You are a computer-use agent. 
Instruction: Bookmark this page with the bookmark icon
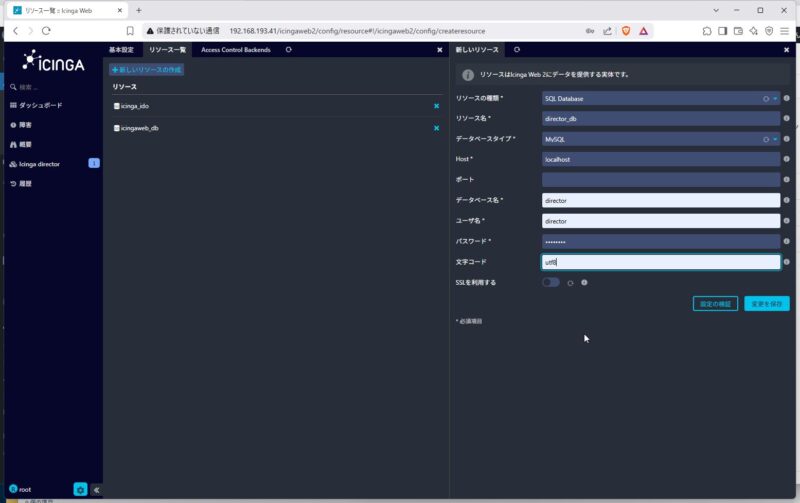130,31
